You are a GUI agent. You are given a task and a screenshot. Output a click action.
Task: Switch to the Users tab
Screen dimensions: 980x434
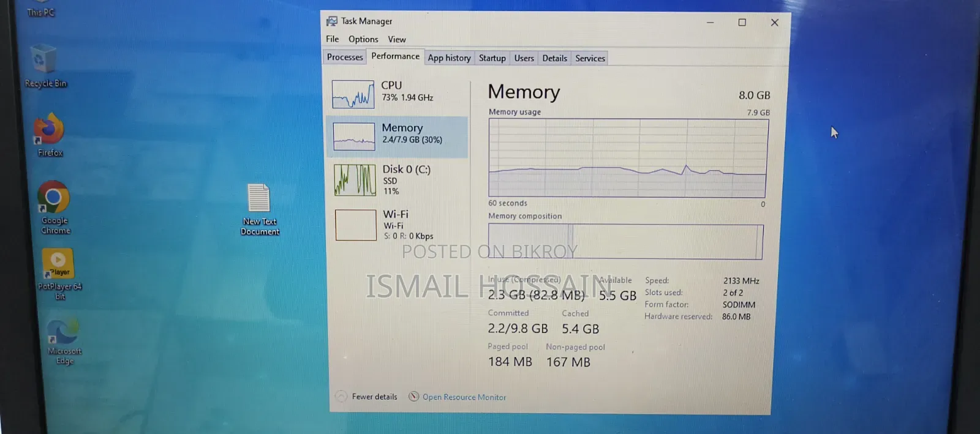pos(524,58)
